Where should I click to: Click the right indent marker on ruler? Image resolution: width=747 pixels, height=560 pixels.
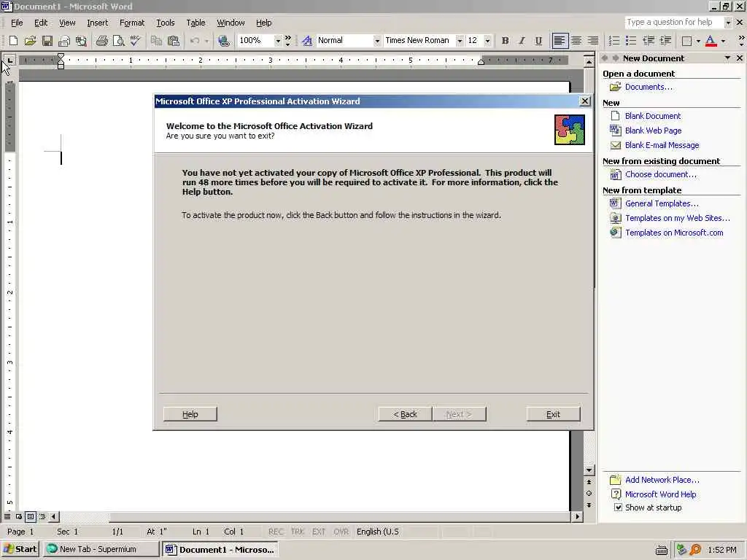point(481,62)
